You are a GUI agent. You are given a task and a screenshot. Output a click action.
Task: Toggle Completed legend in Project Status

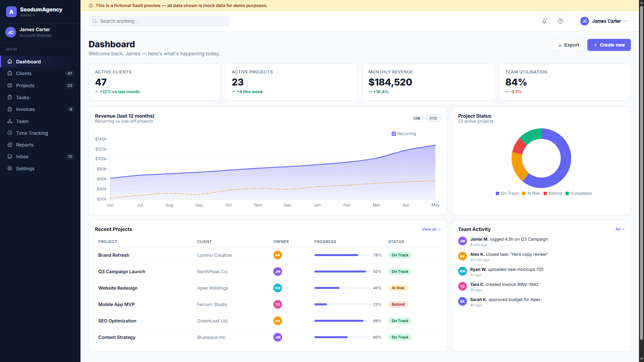pyautogui.click(x=579, y=193)
